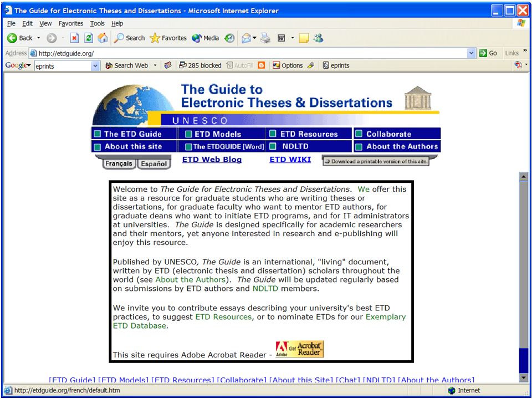Follow the ETD WIKI link

[x=290, y=160]
